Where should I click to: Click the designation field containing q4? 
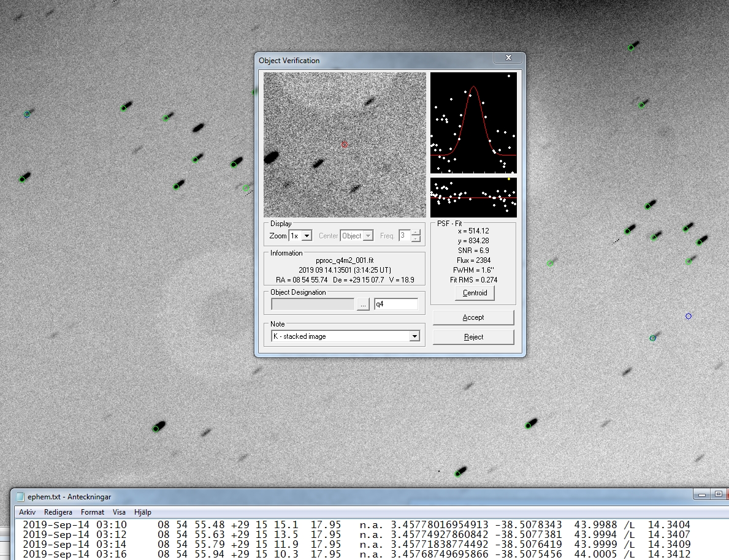(395, 305)
